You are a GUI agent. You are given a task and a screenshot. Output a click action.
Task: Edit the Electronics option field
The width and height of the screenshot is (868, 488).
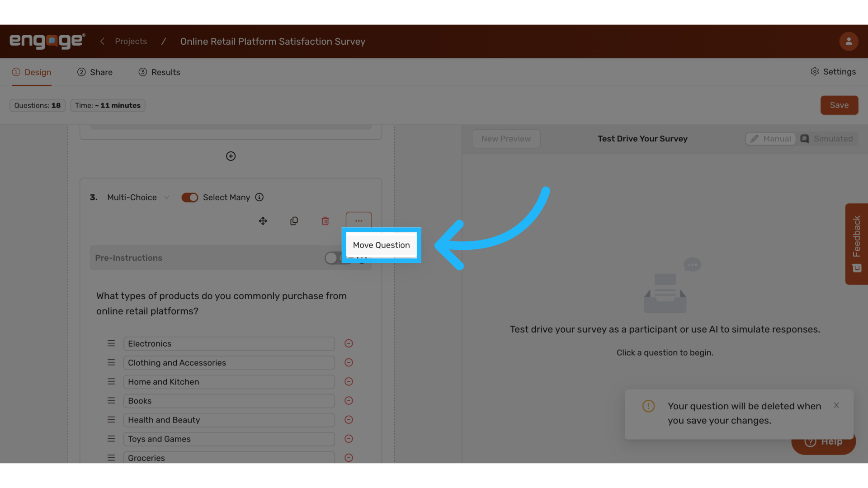point(229,343)
